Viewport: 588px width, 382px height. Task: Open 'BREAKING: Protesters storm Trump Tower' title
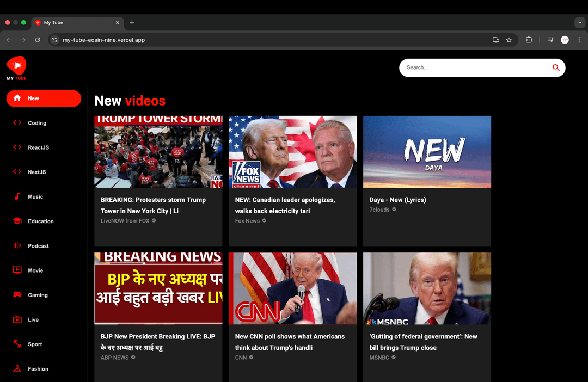pos(153,205)
